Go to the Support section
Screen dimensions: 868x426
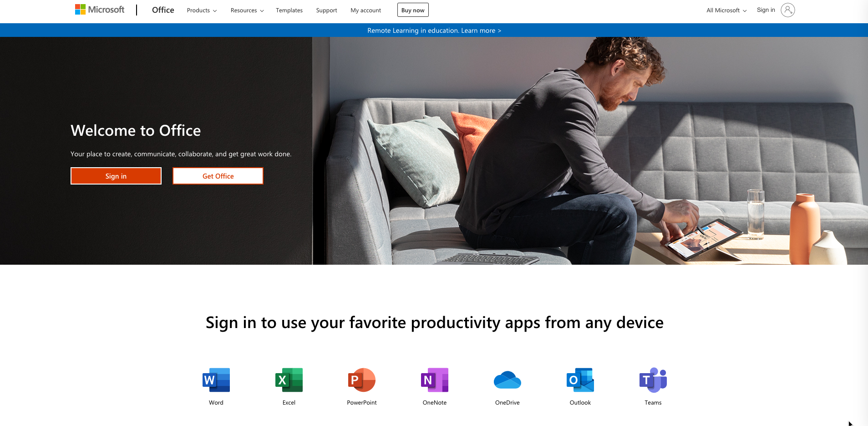326,10
